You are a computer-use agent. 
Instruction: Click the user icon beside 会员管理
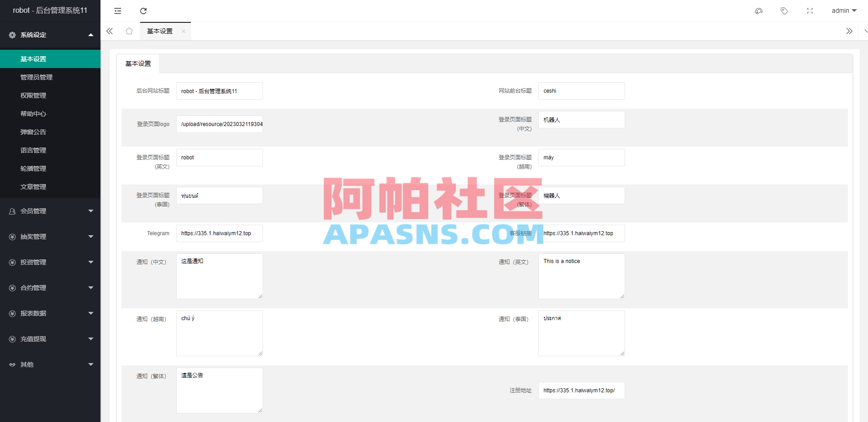click(12, 211)
